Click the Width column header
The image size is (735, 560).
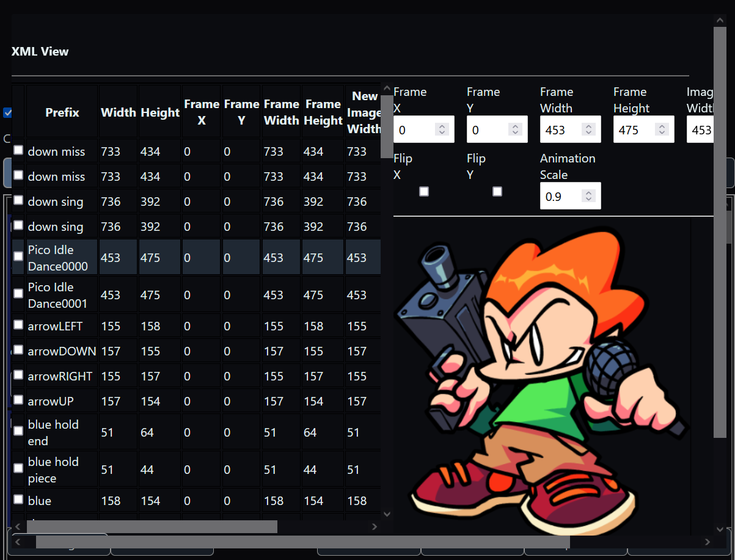click(x=119, y=112)
